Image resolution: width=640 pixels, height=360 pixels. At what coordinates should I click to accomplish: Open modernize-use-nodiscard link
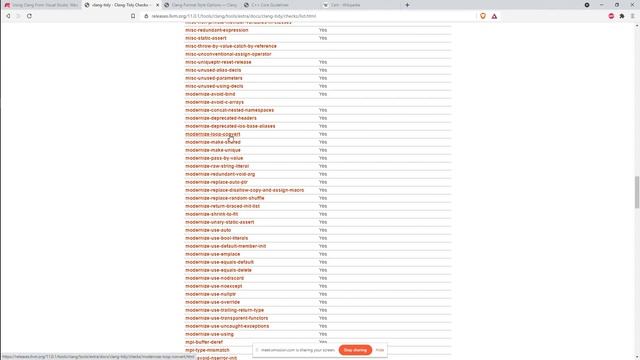coord(214,278)
